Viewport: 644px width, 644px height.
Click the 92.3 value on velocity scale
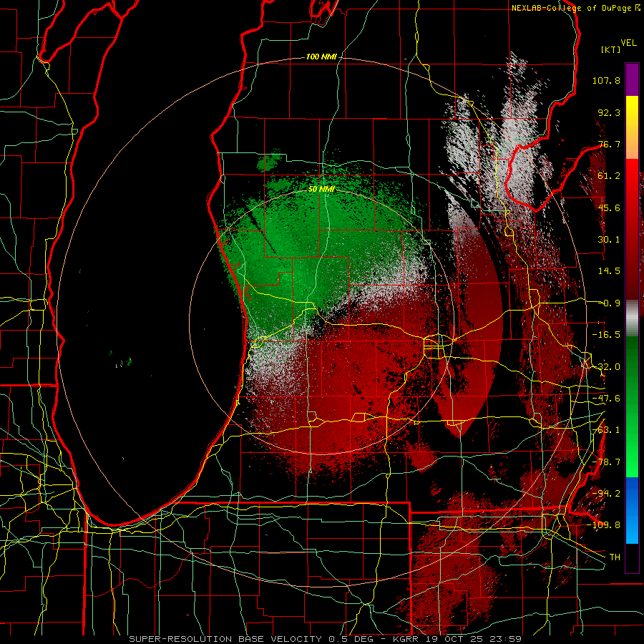(x=609, y=112)
